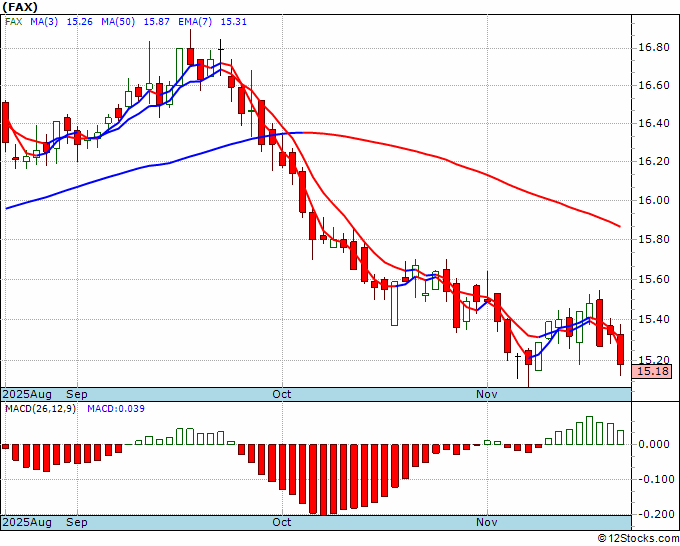
Task: Click the 15.60 price axis label
Action: (654, 279)
